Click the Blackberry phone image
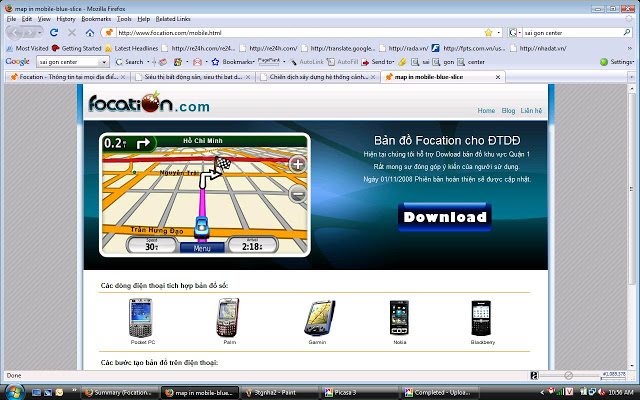The height and width of the screenshot is (400, 640). [x=481, y=318]
